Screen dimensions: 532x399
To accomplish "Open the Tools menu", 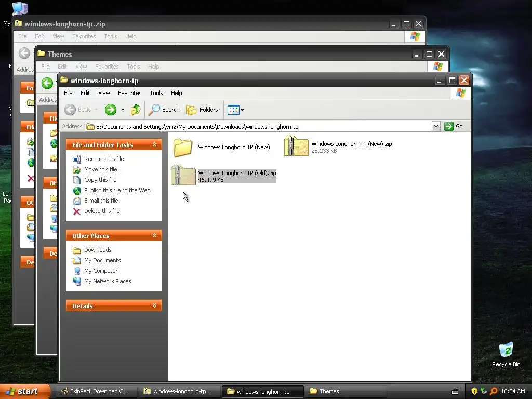I will coord(156,93).
